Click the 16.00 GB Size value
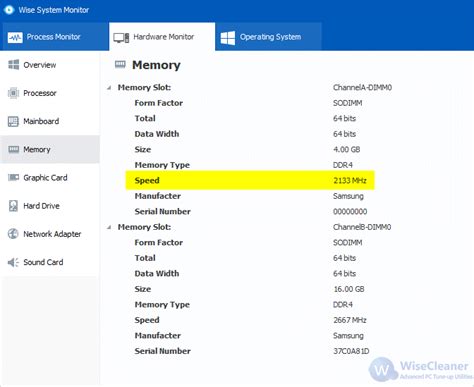Screen dimensions: 474x387 pyautogui.click(x=349, y=289)
